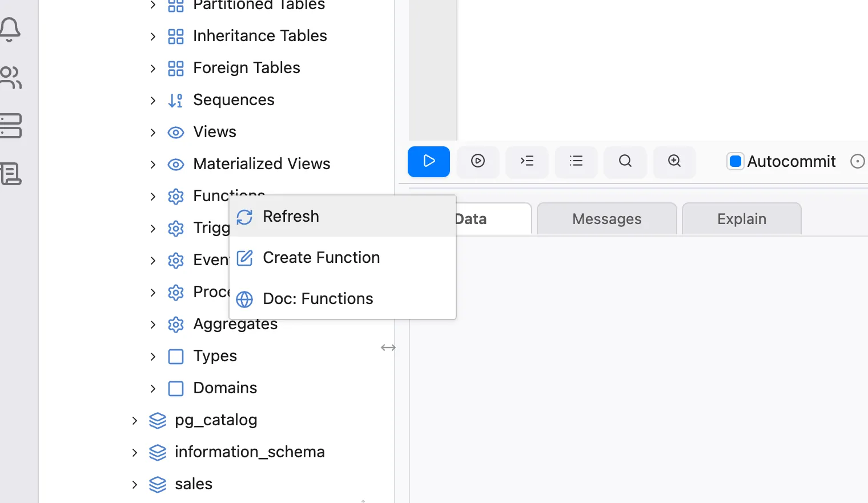Image resolution: width=868 pixels, height=503 pixels.
Task: Expand the Domains tree node
Action: click(x=152, y=389)
